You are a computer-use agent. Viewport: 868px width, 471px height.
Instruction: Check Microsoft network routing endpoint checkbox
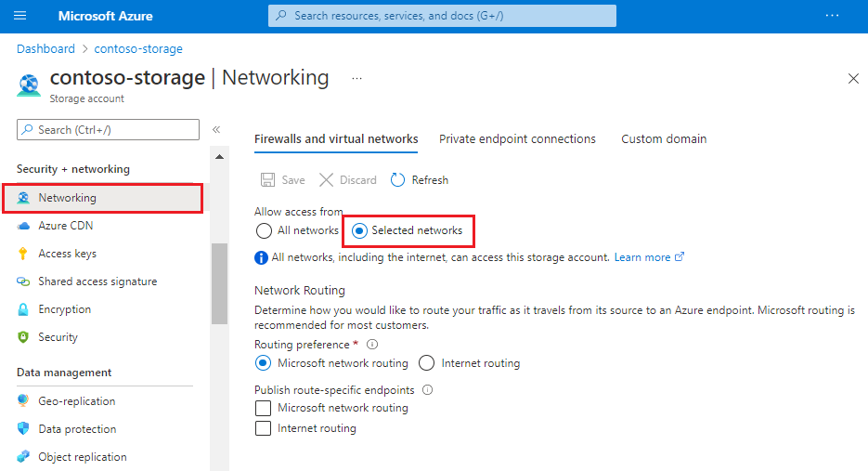coord(264,408)
